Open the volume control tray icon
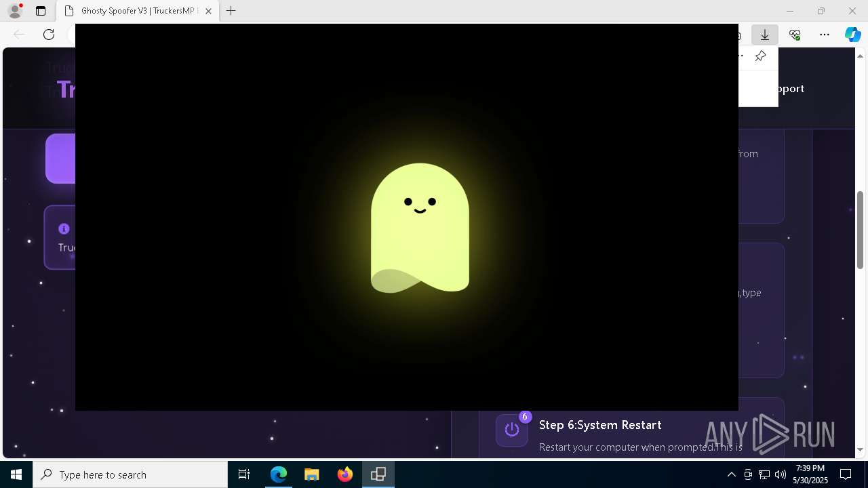868x488 pixels. [781, 474]
